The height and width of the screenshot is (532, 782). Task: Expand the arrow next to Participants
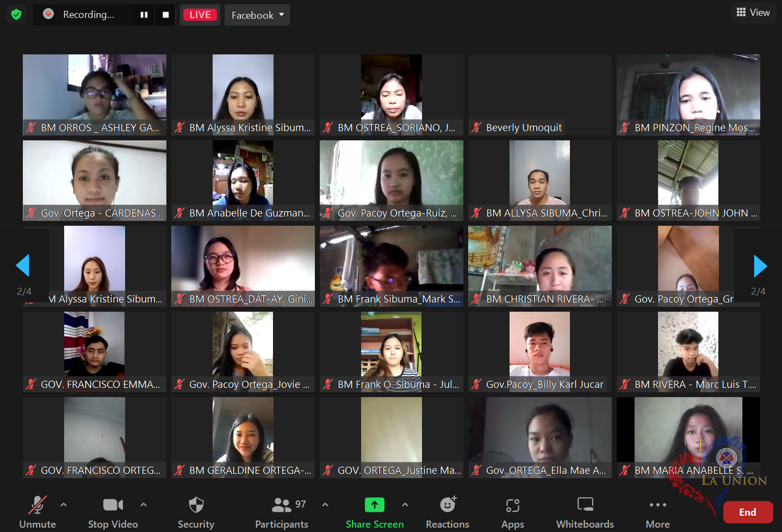(x=325, y=505)
